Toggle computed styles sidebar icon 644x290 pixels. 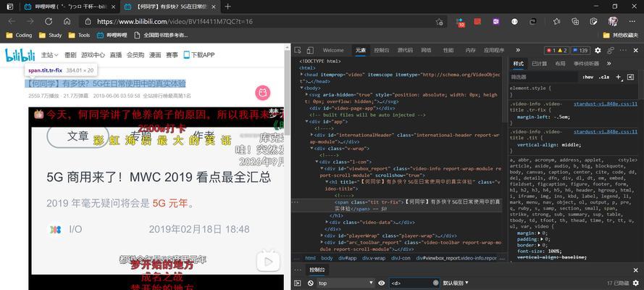coord(631,77)
